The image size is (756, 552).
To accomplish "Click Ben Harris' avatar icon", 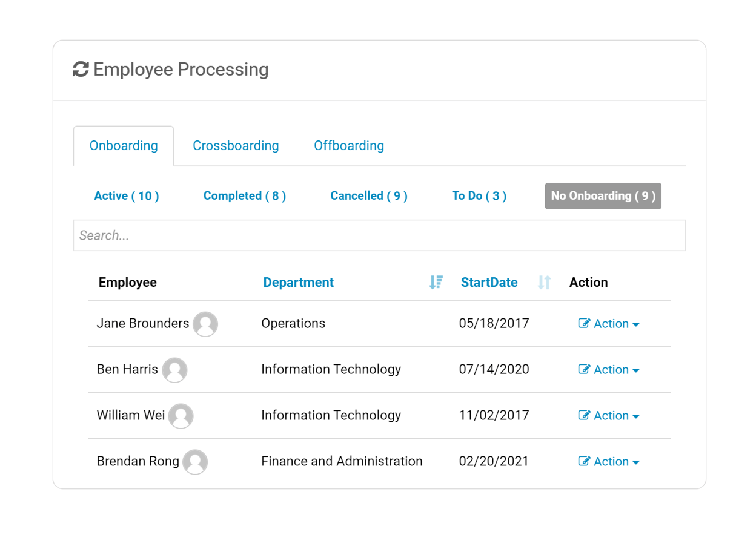I will click(174, 370).
